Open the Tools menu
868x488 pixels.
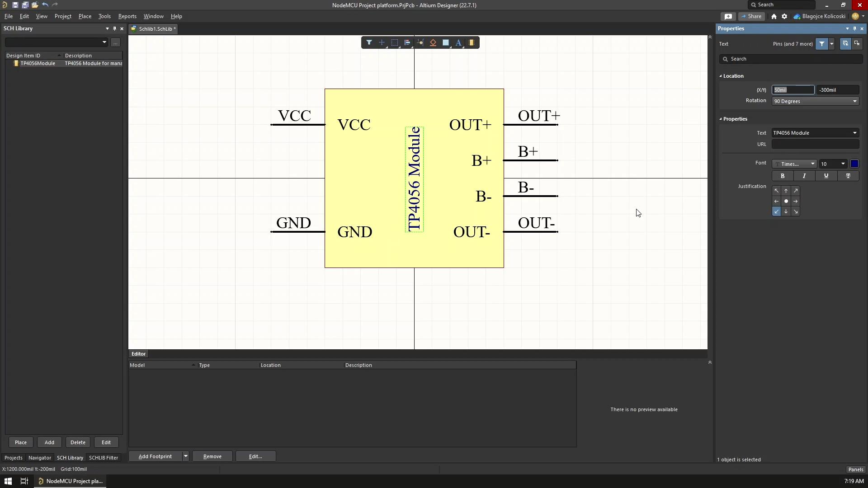[x=104, y=16]
